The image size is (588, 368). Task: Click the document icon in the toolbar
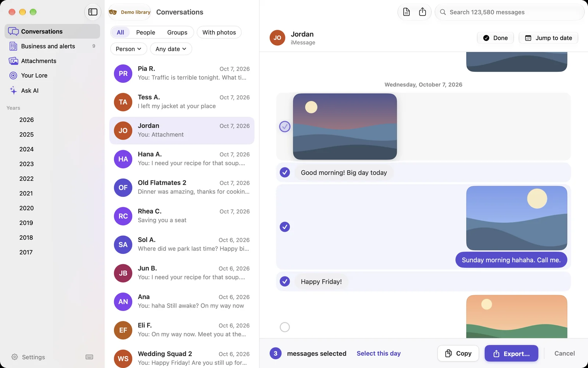click(x=406, y=12)
